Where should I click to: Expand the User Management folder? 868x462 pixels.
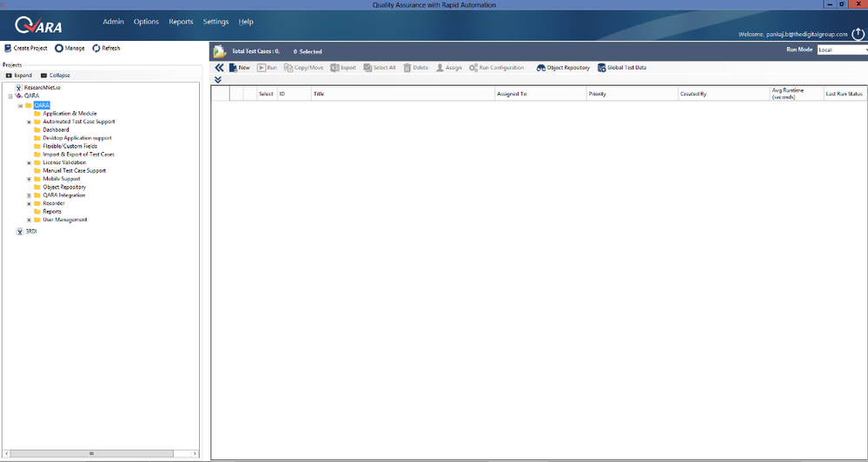coord(29,220)
